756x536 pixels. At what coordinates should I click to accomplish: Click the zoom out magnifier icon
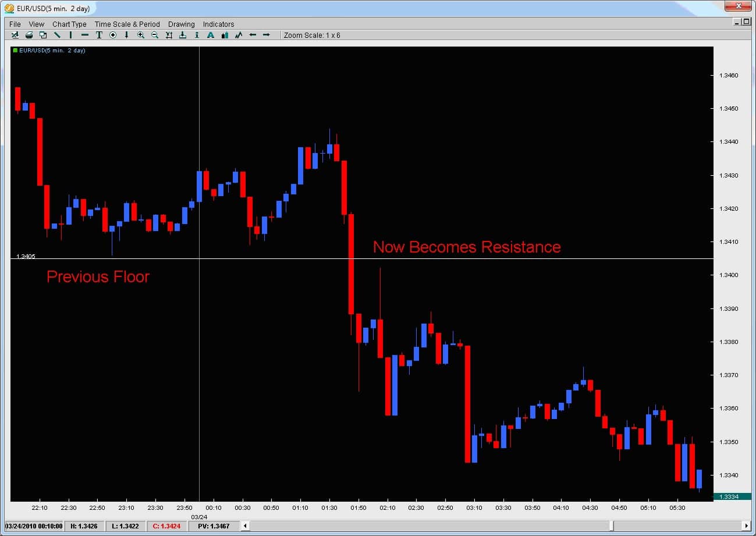[155, 35]
